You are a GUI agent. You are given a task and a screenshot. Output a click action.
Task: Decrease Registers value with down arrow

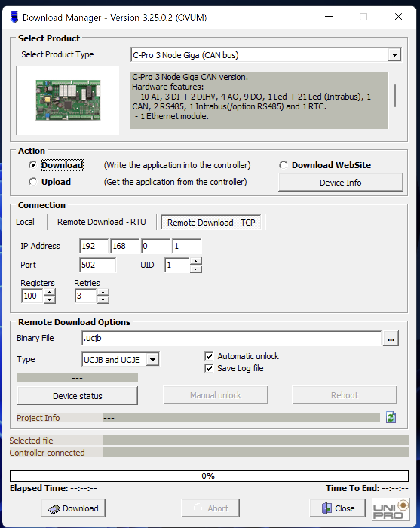(49, 300)
